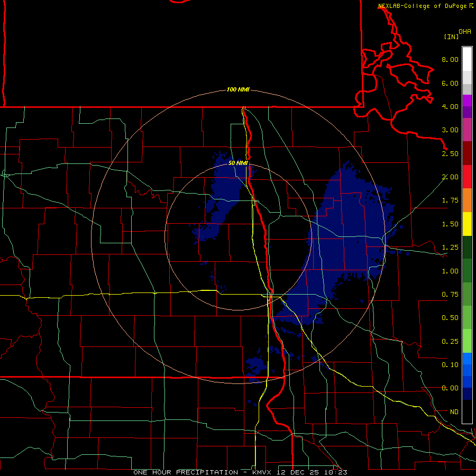Select the yellow legend swatch
Viewport: 476px width, 476px height.
pos(467,224)
